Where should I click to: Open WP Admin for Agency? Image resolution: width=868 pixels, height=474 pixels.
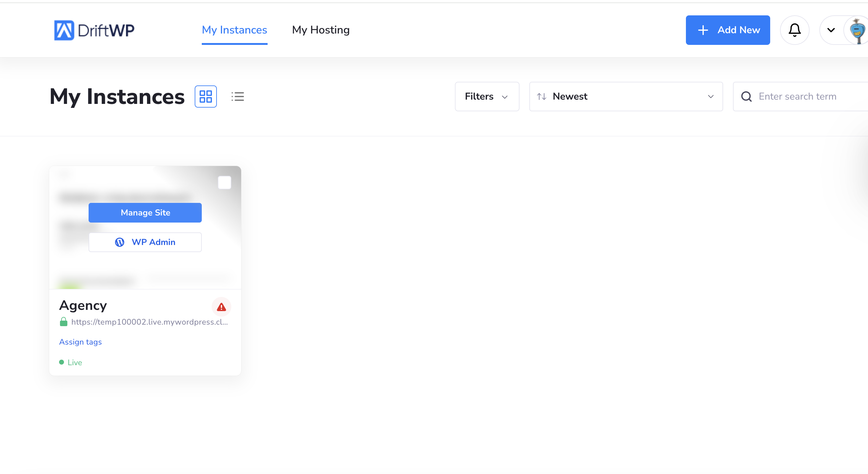click(x=145, y=242)
